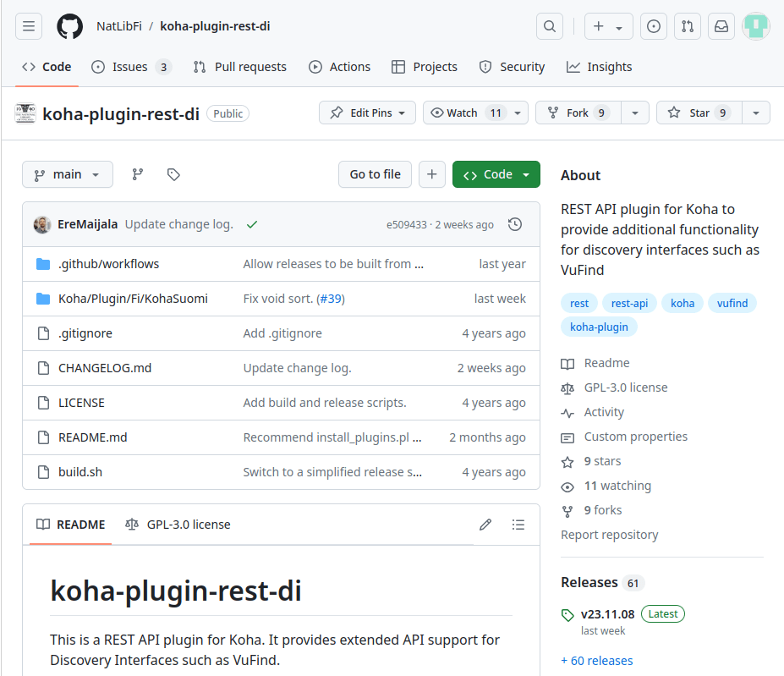Screen dimensions: 784x676
Task: Open the LICENSE file
Action: pyautogui.click(x=81, y=403)
